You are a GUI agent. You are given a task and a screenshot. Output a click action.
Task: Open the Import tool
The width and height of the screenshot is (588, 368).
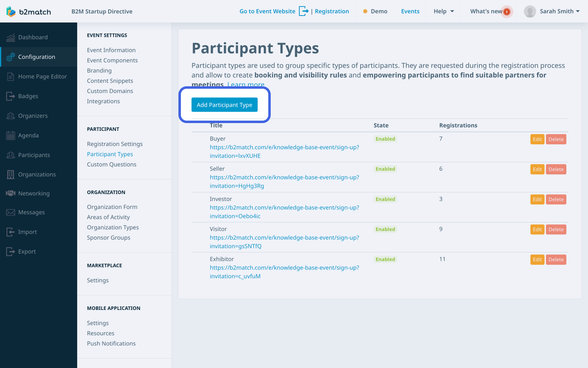pos(27,232)
